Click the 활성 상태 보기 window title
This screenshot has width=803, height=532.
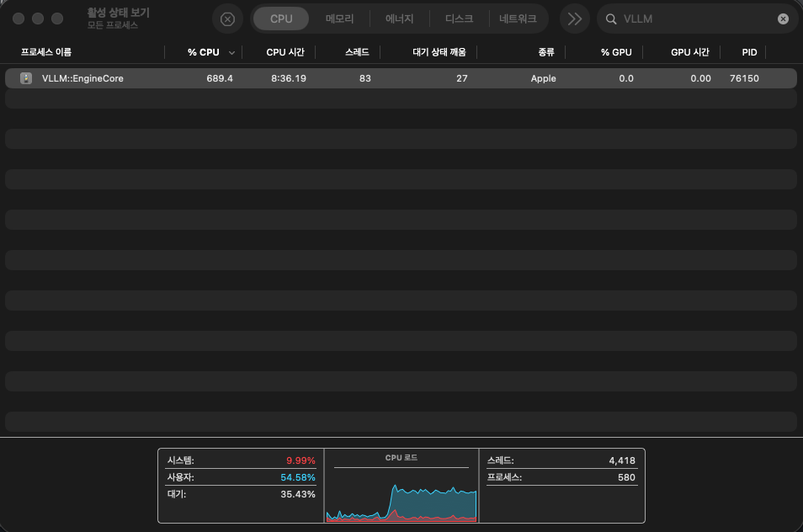pos(119,13)
